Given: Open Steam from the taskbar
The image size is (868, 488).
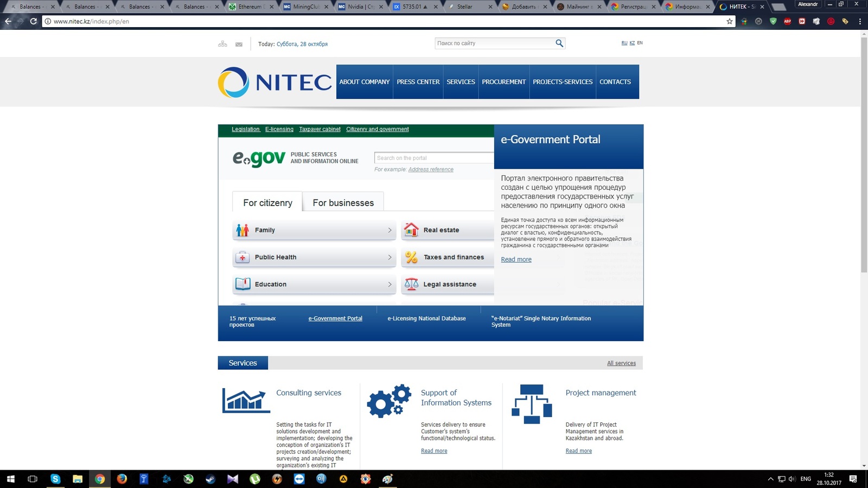Looking at the screenshot, I should click(x=210, y=479).
